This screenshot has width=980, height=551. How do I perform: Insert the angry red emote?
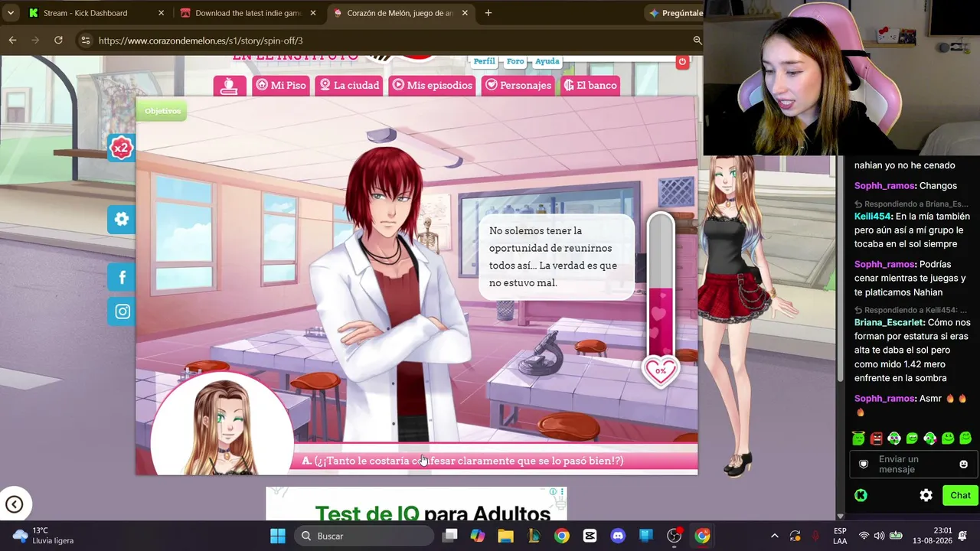(877, 439)
